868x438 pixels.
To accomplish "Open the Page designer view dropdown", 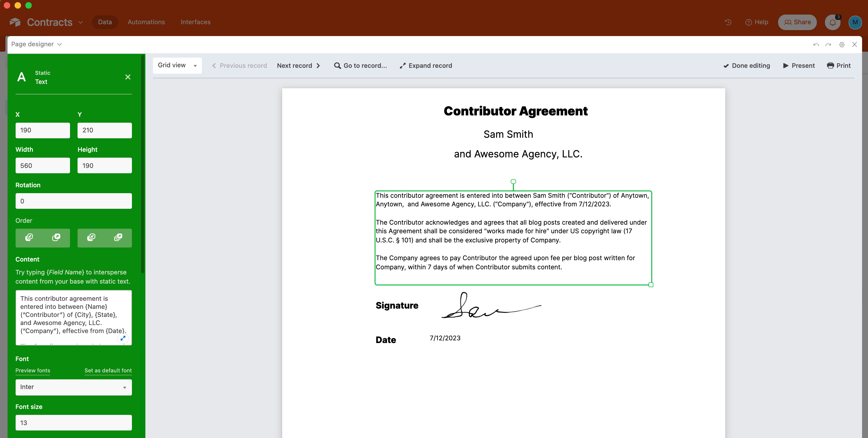I will [x=36, y=44].
